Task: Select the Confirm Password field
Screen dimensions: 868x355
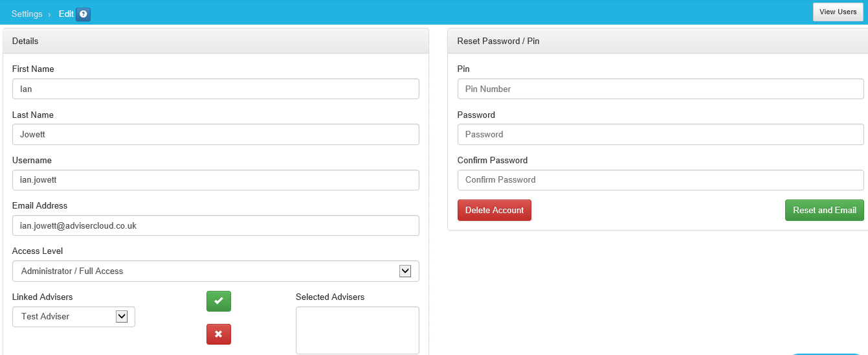Action: [660, 180]
